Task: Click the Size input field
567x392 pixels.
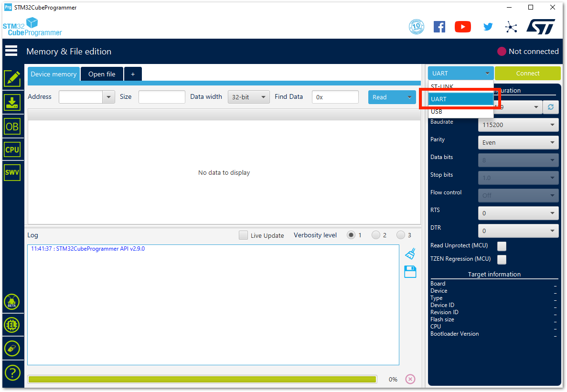Action: (161, 97)
